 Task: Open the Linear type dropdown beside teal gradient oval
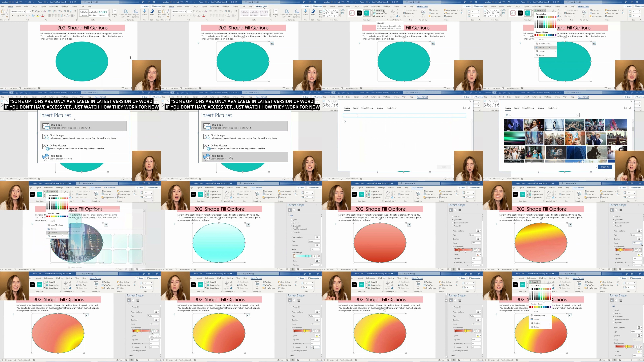tap(314, 241)
